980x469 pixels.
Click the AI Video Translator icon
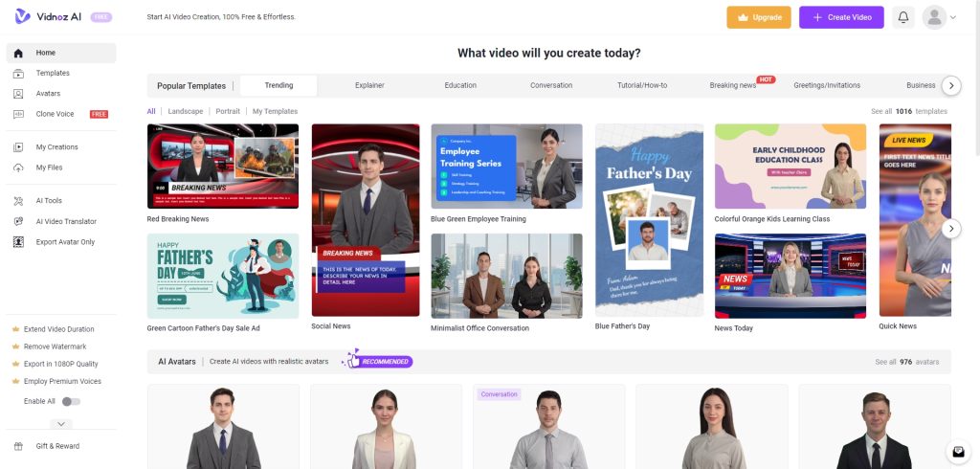click(x=18, y=221)
